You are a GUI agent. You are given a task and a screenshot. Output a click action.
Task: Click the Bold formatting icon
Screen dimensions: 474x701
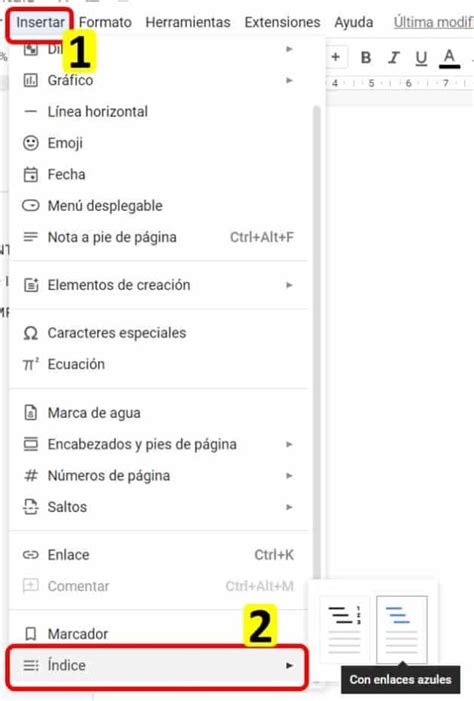(x=366, y=57)
